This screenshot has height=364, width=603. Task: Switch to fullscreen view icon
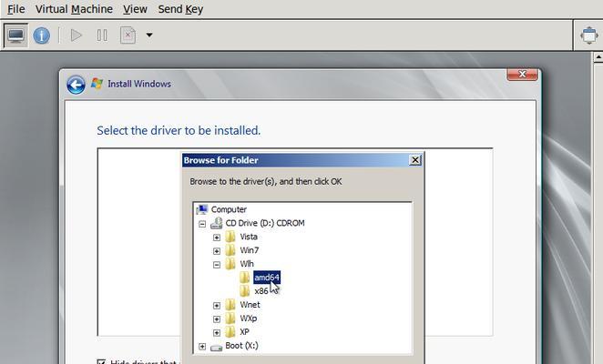pos(589,35)
